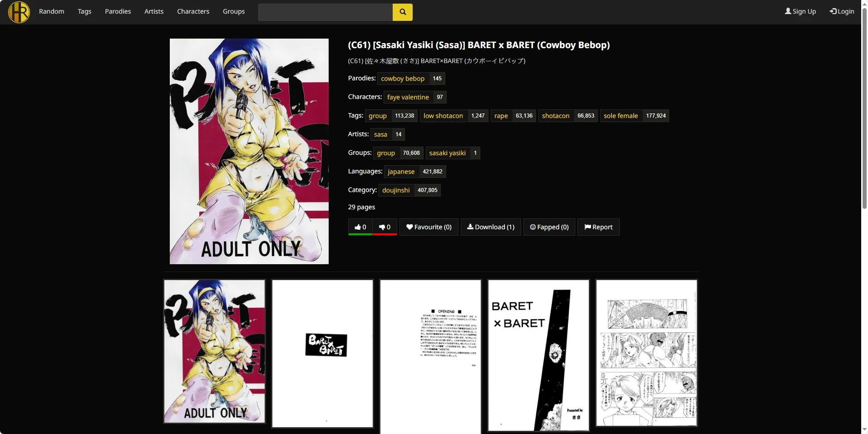
Task: Open the doujinshi category link
Action: (x=396, y=190)
